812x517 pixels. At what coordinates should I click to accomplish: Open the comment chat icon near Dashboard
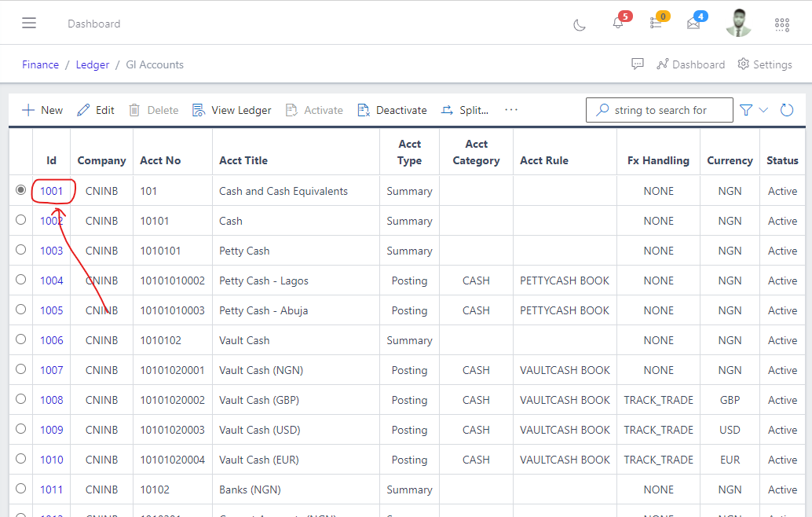tap(638, 64)
